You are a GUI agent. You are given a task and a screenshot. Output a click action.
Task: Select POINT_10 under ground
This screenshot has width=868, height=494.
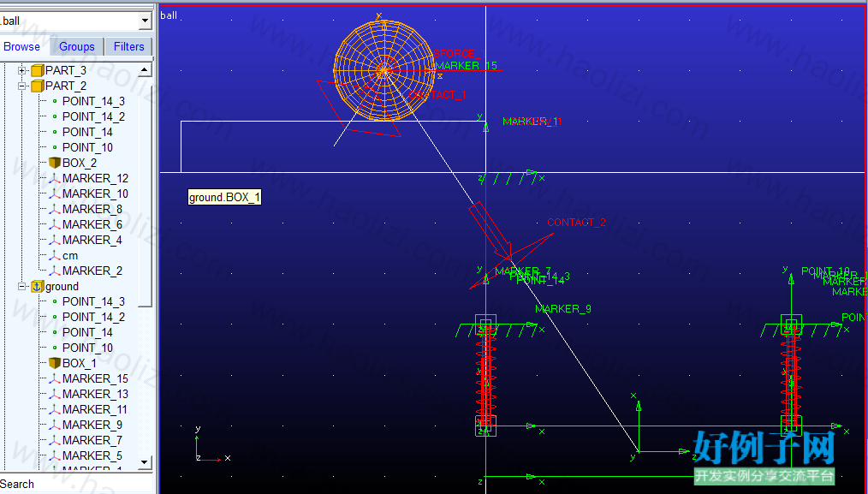[x=87, y=348]
